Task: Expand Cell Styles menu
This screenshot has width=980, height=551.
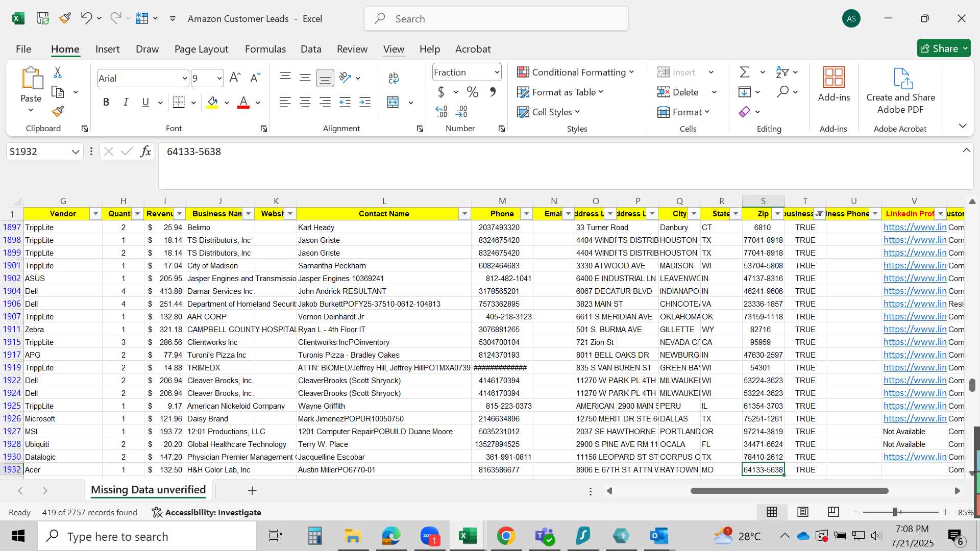Action: point(549,112)
